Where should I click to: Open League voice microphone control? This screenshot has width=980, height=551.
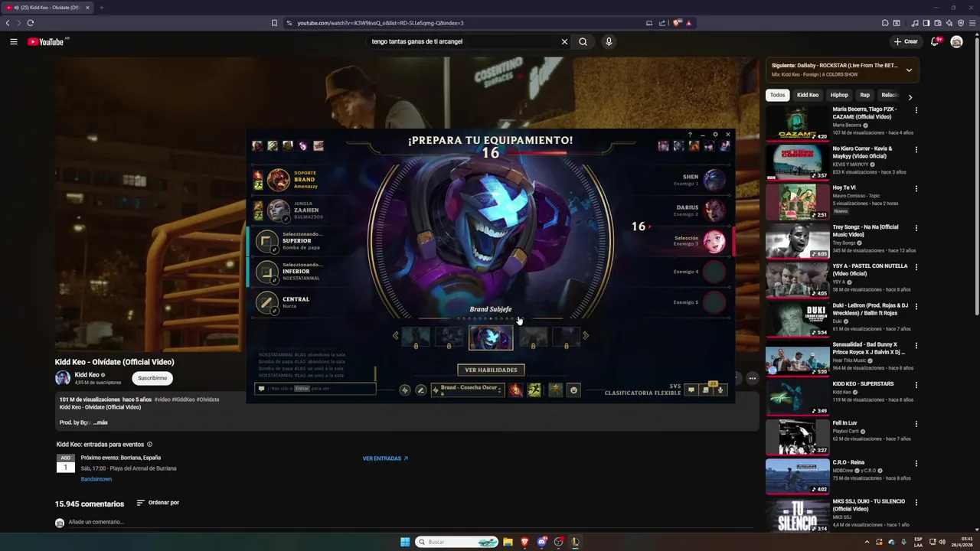[x=720, y=390]
